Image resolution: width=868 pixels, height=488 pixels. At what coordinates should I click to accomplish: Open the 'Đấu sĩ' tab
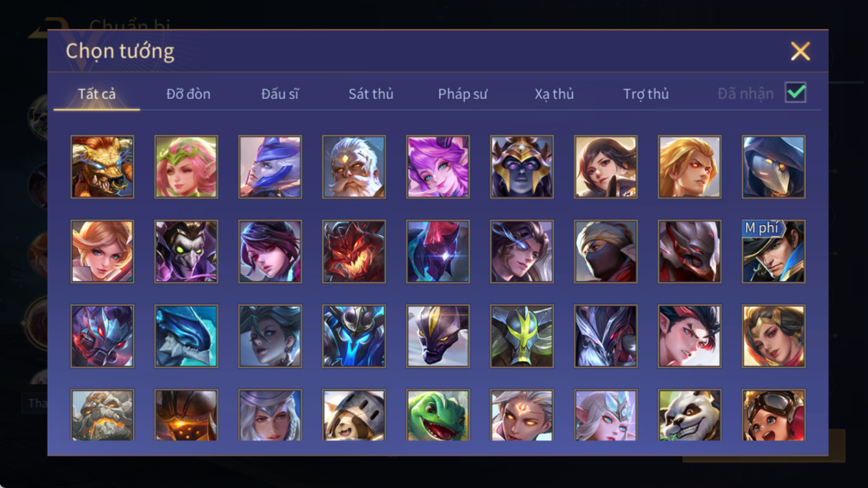[x=280, y=94]
